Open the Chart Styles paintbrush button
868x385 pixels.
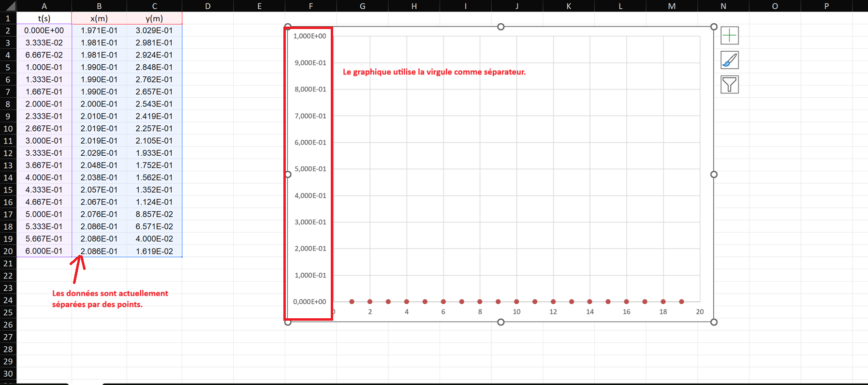pyautogui.click(x=730, y=60)
